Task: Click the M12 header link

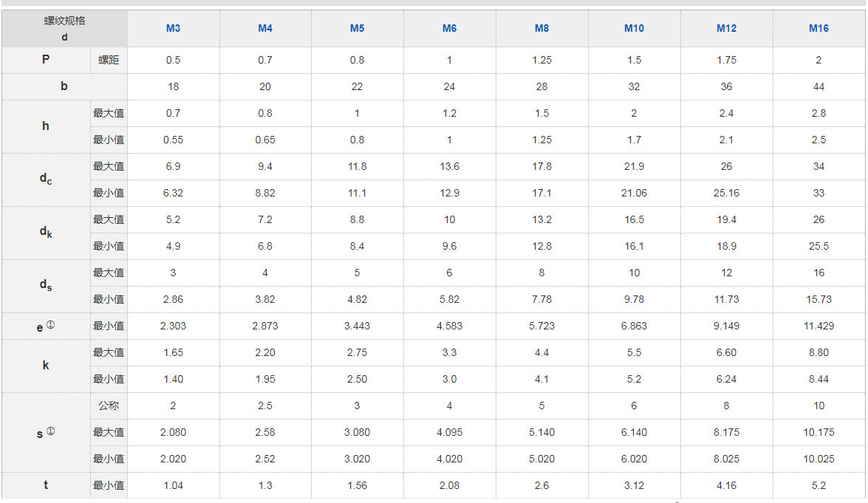Action: click(726, 28)
